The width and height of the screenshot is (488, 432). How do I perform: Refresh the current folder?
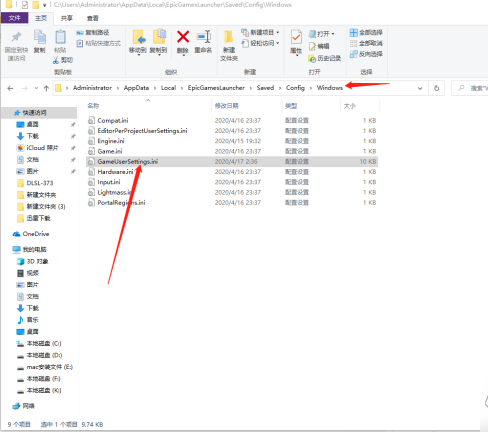point(436,88)
